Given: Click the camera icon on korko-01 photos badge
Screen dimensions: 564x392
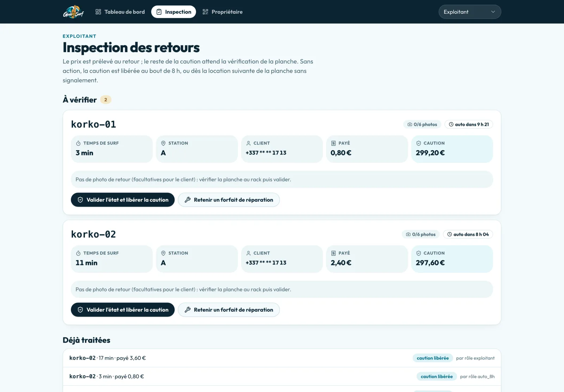Looking at the screenshot, I should pos(410,124).
